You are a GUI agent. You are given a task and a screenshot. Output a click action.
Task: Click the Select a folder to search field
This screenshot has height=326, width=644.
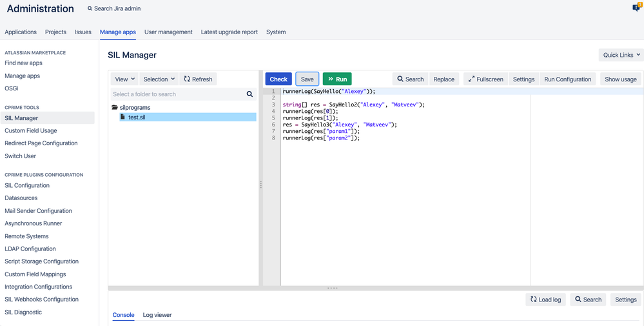point(178,94)
